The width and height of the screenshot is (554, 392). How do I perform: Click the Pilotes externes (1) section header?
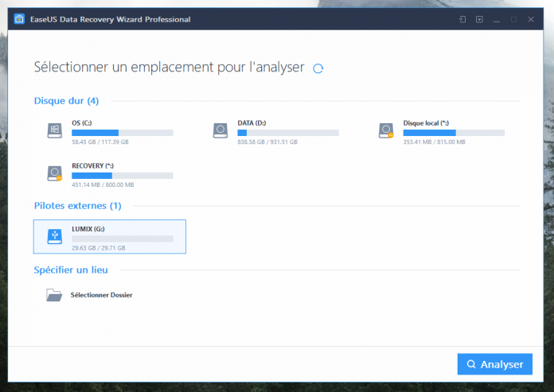78,206
